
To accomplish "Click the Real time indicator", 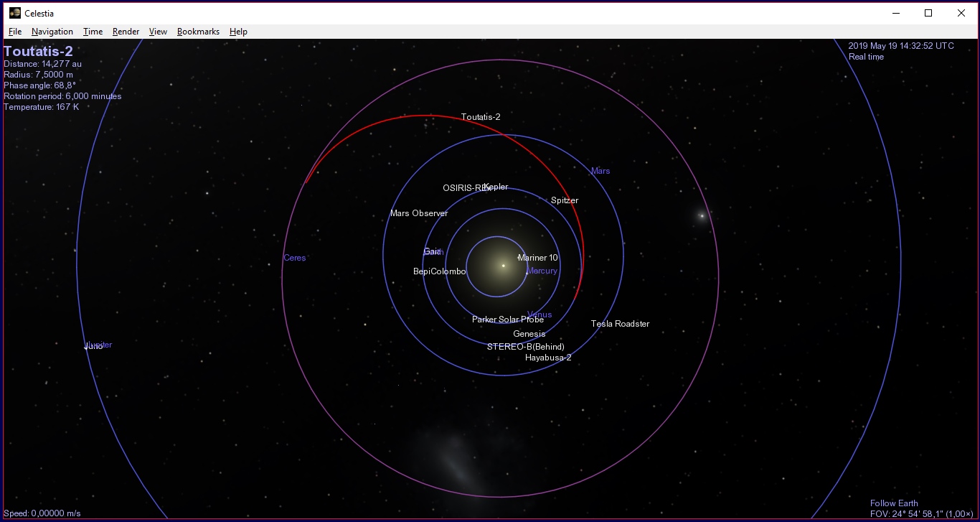I will 866,57.
